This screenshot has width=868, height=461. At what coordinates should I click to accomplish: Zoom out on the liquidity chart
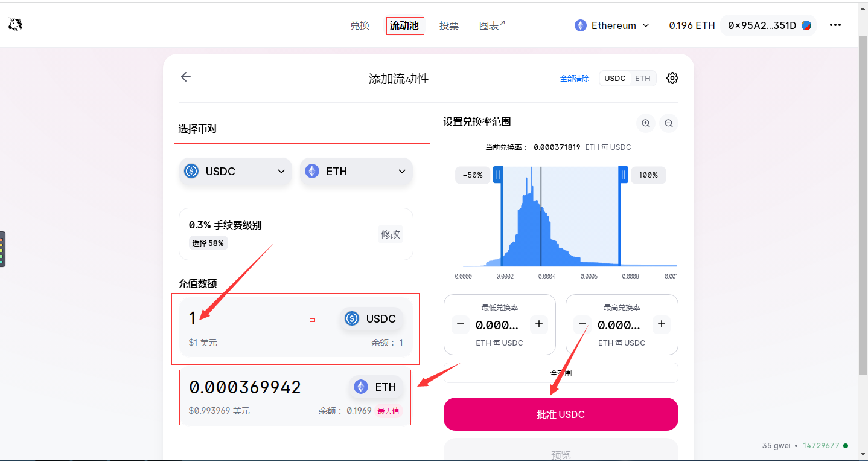669,123
